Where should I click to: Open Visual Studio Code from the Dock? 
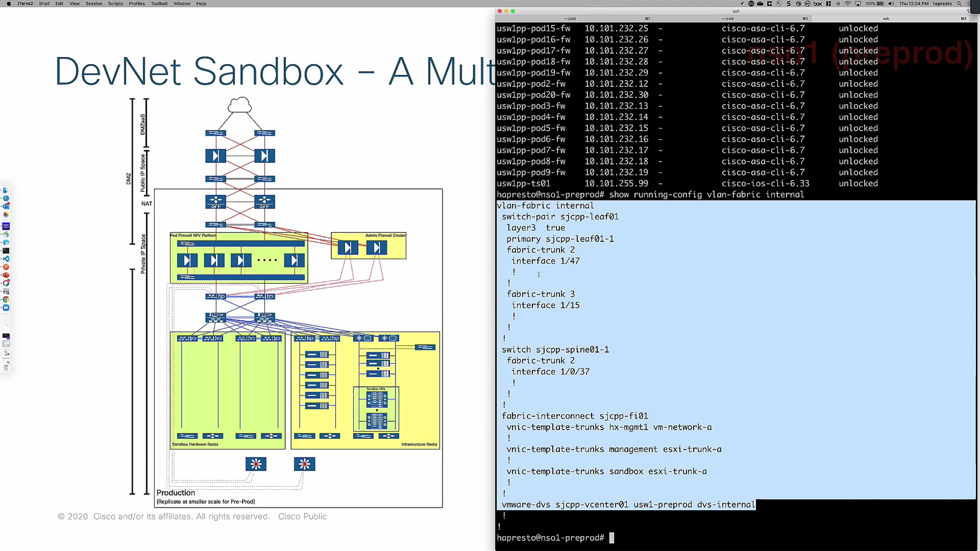(x=6, y=259)
